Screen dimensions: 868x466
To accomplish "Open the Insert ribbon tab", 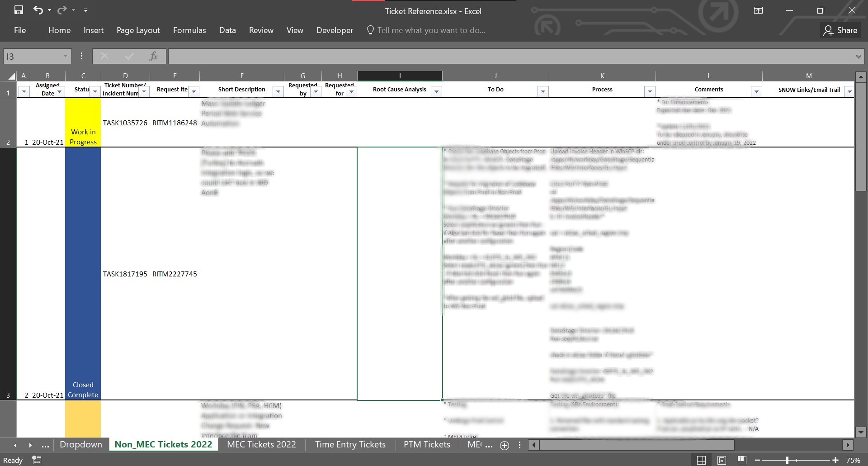I will [94, 30].
